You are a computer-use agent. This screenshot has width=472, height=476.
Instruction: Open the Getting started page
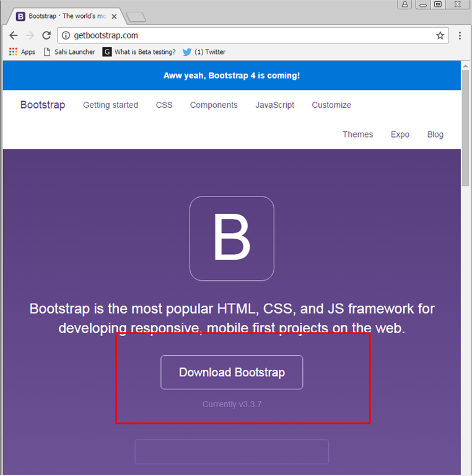[111, 105]
